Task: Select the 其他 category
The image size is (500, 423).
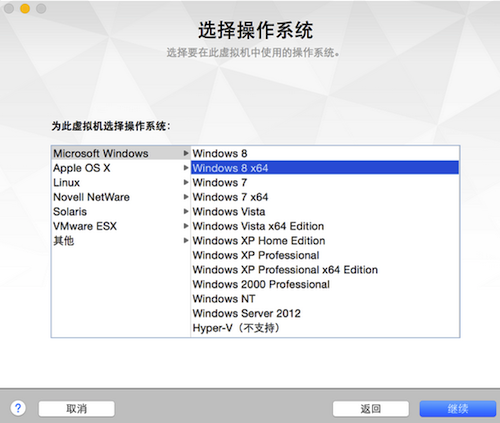Action: 121,241
